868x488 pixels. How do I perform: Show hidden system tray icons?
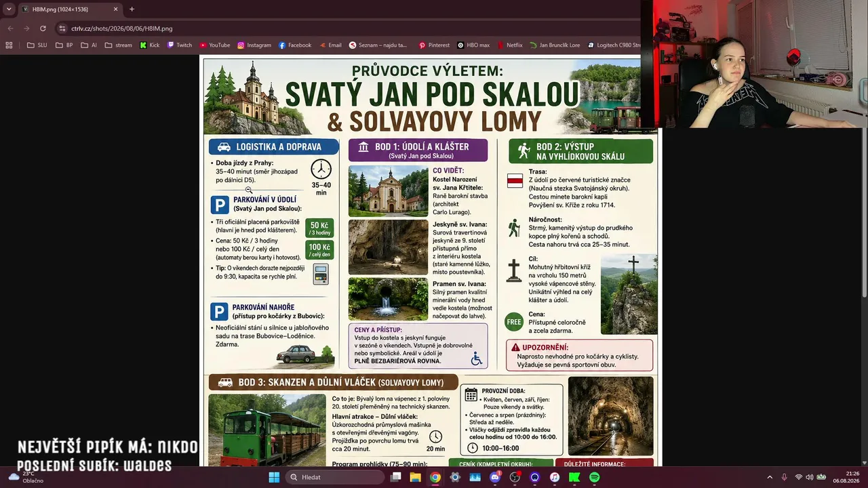coord(770,477)
